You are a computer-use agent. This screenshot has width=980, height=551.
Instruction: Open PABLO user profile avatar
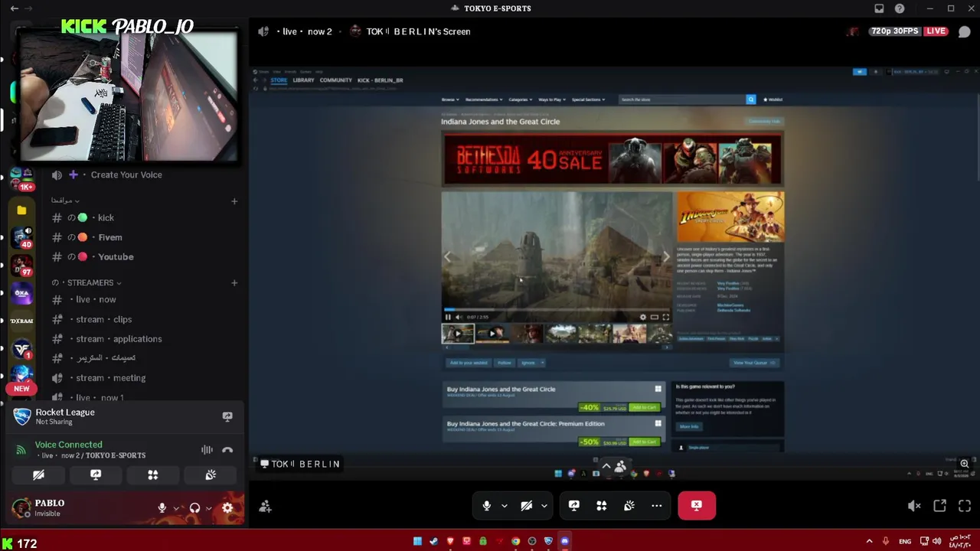[21, 507]
